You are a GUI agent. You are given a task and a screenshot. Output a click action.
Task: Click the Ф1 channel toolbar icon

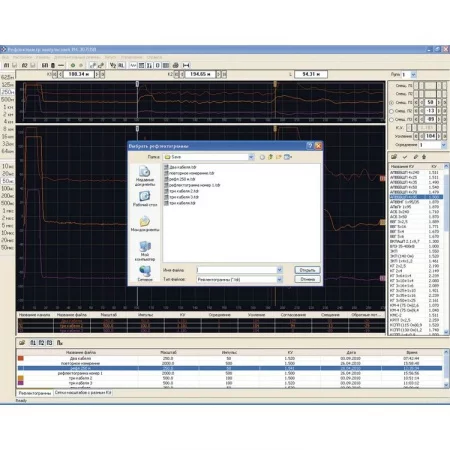(6, 65)
